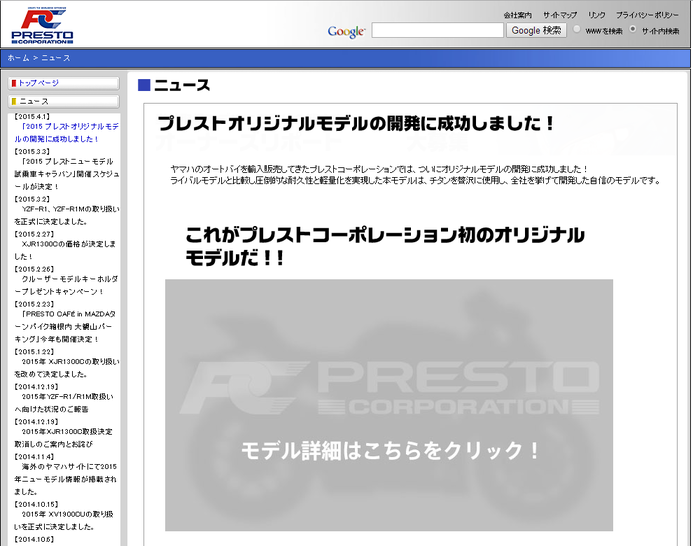693x546 pixels.
Task: Open news 2015年 XV1900CUの取り扱いを正式に決定
Action: pyautogui.click(x=64, y=520)
